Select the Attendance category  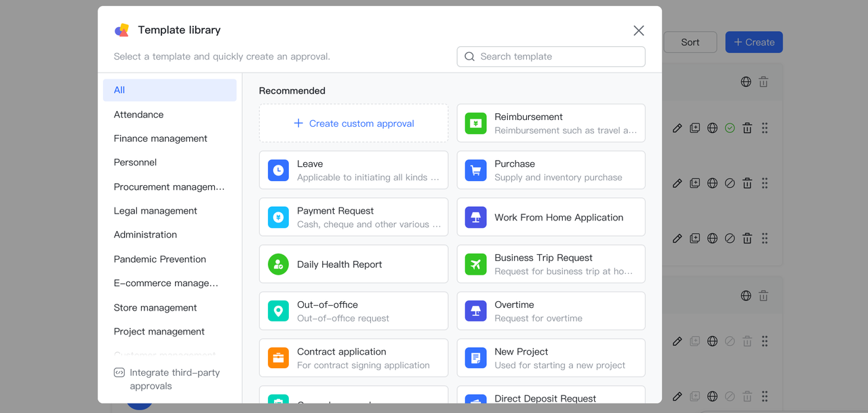pos(138,115)
